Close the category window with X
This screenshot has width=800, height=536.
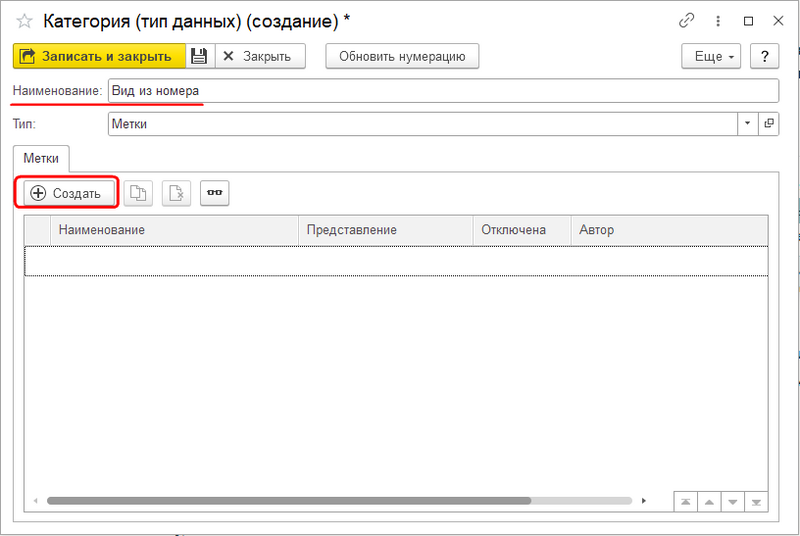(778, 21)
